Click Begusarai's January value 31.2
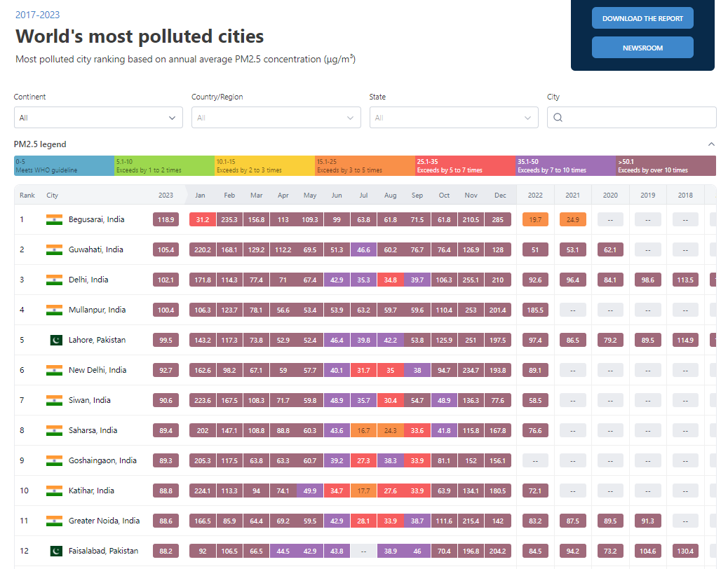 pos(203,220)
